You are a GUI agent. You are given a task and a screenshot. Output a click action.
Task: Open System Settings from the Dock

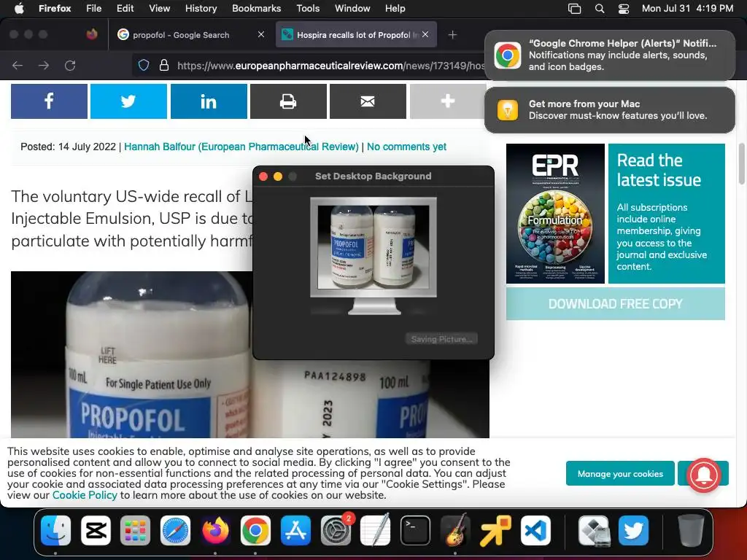(336, 530)
